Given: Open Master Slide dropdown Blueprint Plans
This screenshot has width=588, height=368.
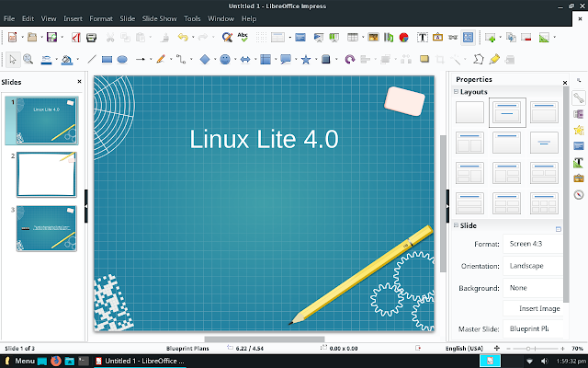Looking at the screenshot, I should tap(533, 329).
